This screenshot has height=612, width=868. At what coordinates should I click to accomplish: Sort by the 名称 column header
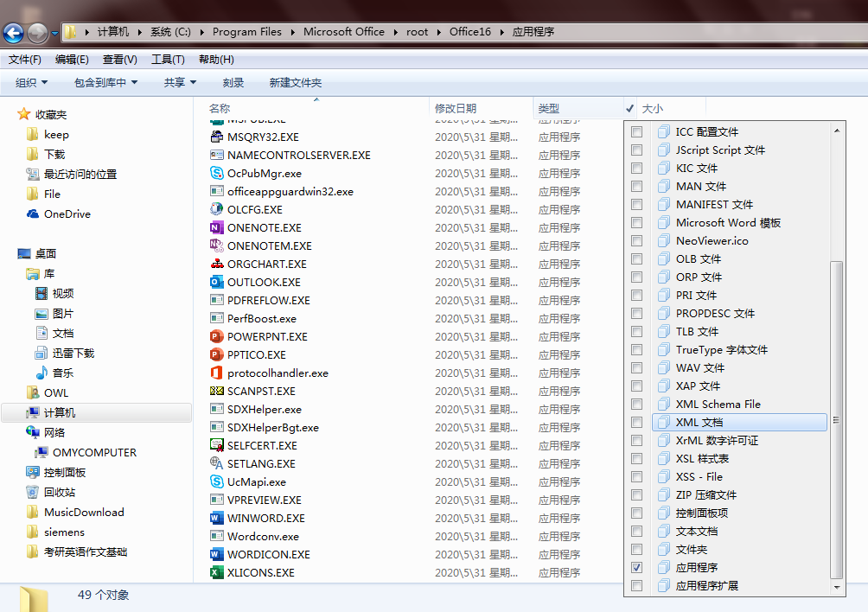point(311,108)
